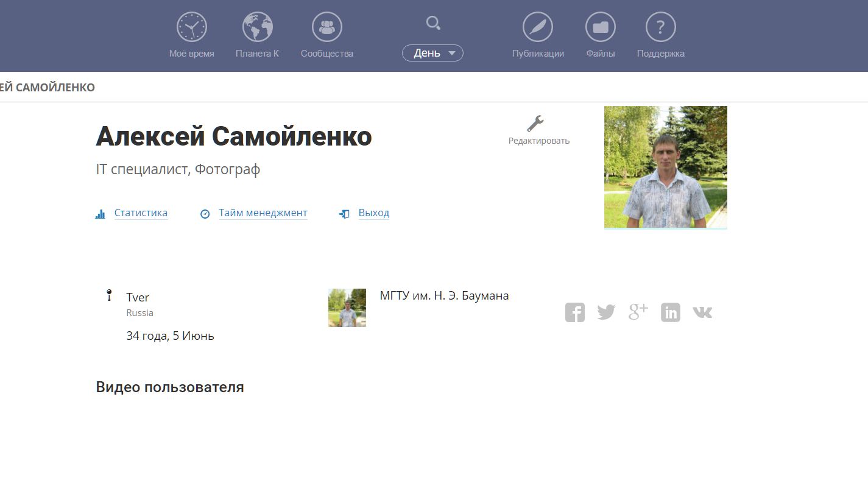This screenshot has width=868, height=503.
Task: Expand the День dropdown
Action: (x=432, y=53)
